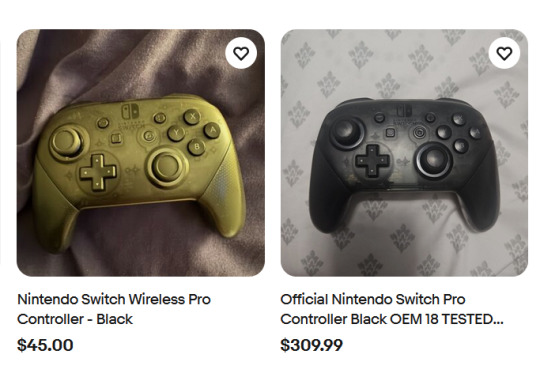540x377 pixels.
Task: Click the green controller's right analog stick
Action: tap(167, 167)
